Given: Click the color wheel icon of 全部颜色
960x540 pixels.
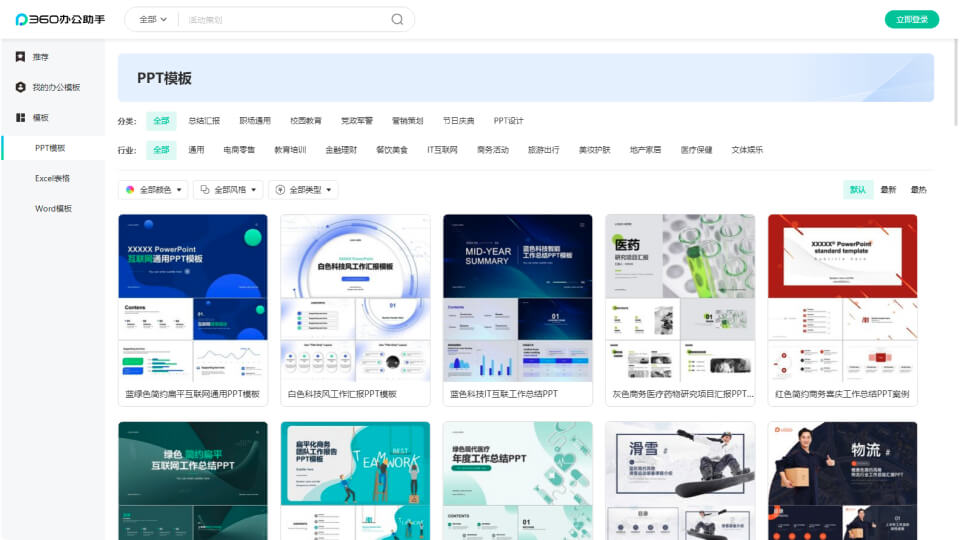Looking at the screenshot, I should pos(130,190).
